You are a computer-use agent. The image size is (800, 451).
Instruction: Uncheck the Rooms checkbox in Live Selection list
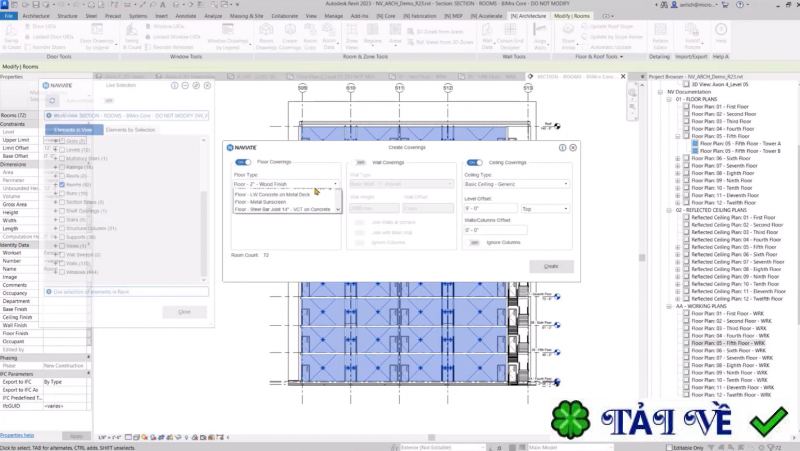[x=62, y=185]
